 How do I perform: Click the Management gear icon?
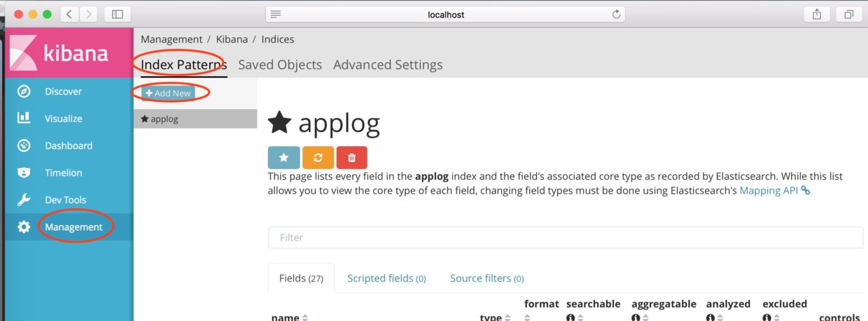click(x=24, y=227)
